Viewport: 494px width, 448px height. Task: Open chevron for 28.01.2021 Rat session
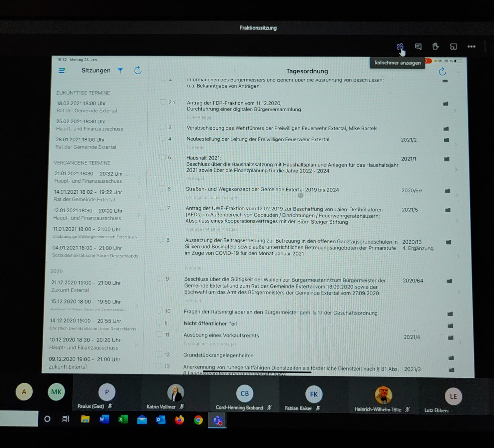(140, 144)
